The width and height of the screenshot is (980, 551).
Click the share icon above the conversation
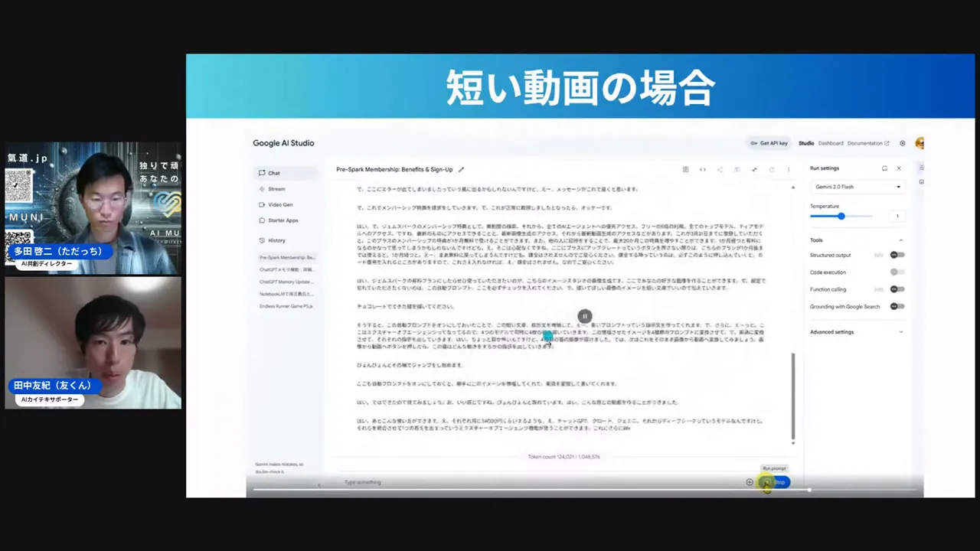[x=720, y=169]
